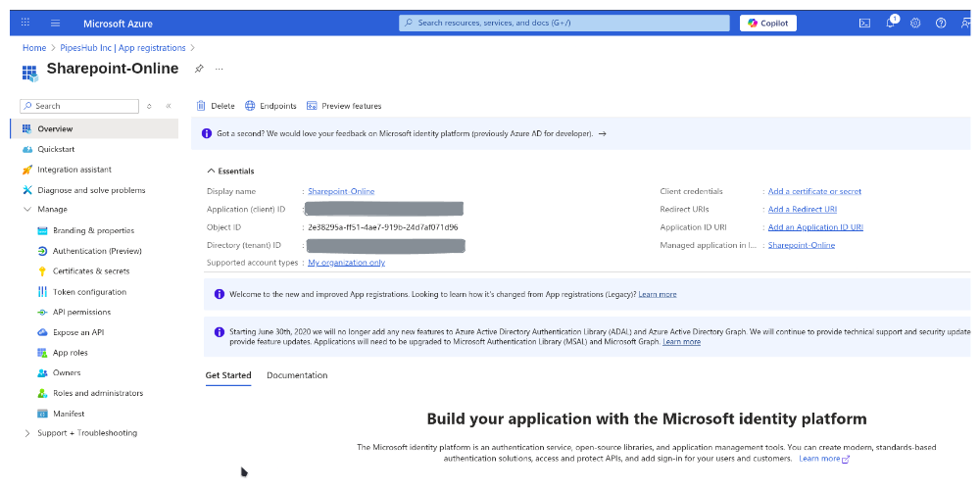The height and width of the screenshot is (491, 980).
Task: Click Learn more in ADAL notice
Action: point(681,342)
